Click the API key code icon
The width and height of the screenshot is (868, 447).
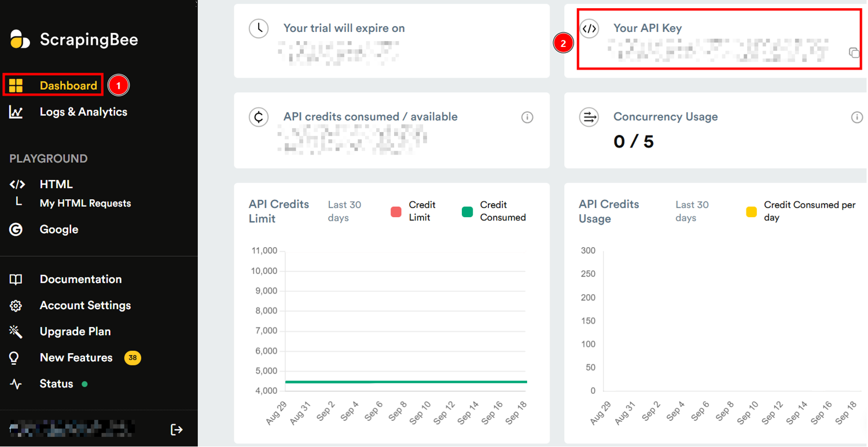click(x=589, y=28)
